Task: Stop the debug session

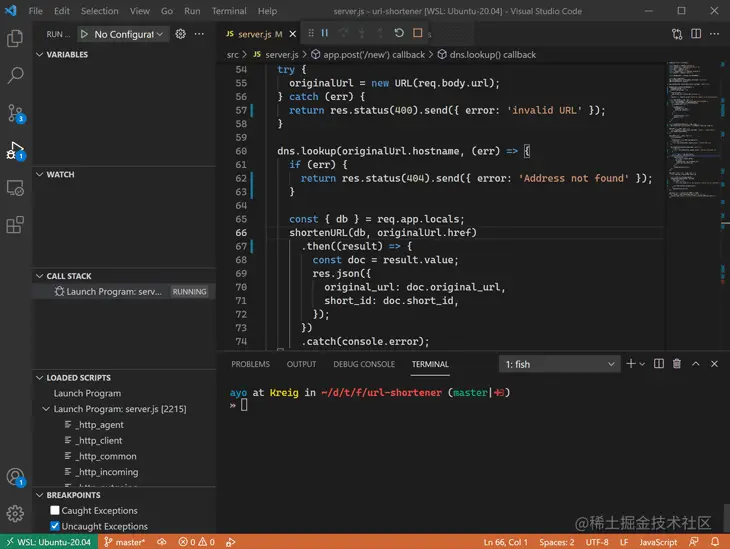Action: point(418,33)
